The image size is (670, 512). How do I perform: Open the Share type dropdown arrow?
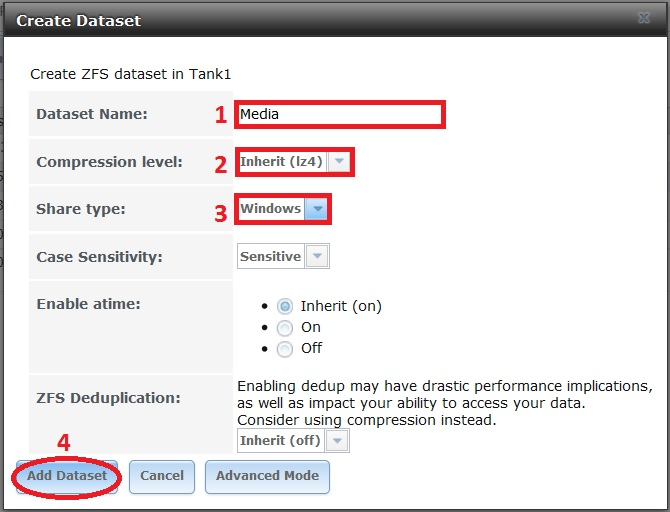317,209
